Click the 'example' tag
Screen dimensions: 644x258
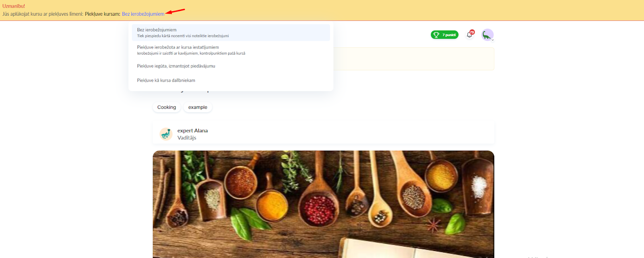click(x=198, y=107)
